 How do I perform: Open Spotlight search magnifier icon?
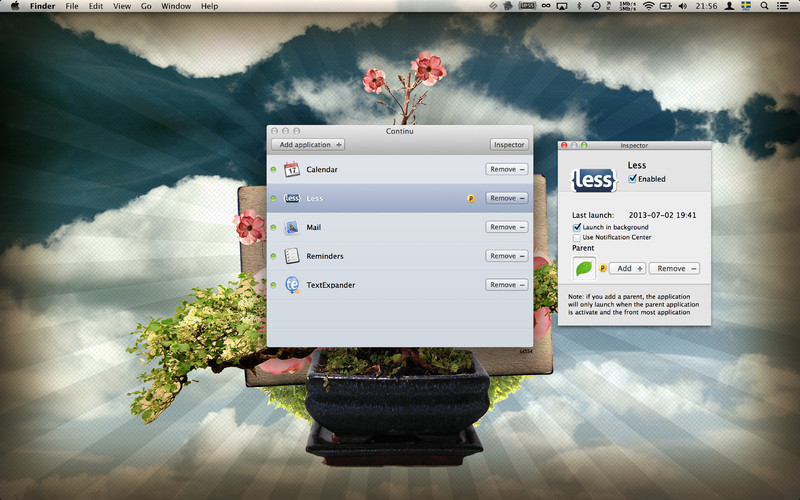tap(764, 6)
